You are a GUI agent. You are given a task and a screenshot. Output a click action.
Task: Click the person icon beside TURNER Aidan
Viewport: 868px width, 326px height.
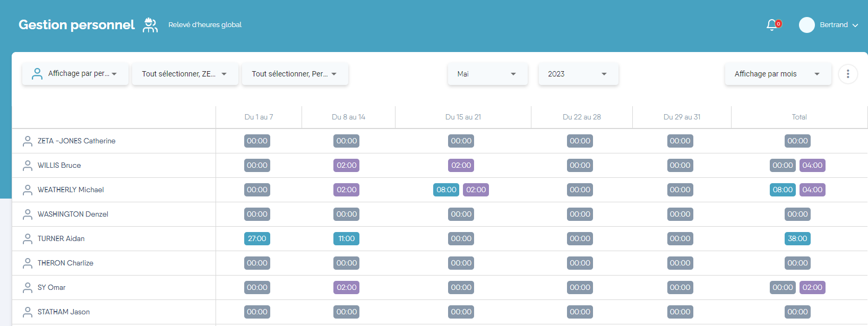(28, 239)
